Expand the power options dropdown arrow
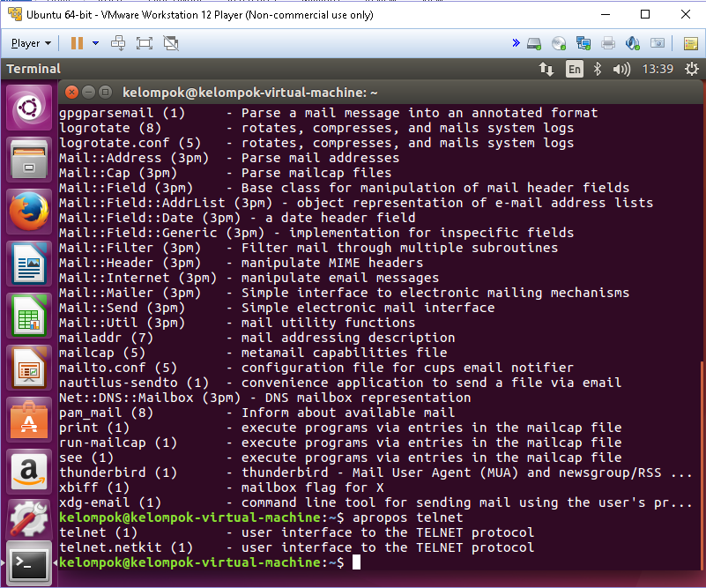Viewport: 706px width, 588px height. [x=95, y=43]
